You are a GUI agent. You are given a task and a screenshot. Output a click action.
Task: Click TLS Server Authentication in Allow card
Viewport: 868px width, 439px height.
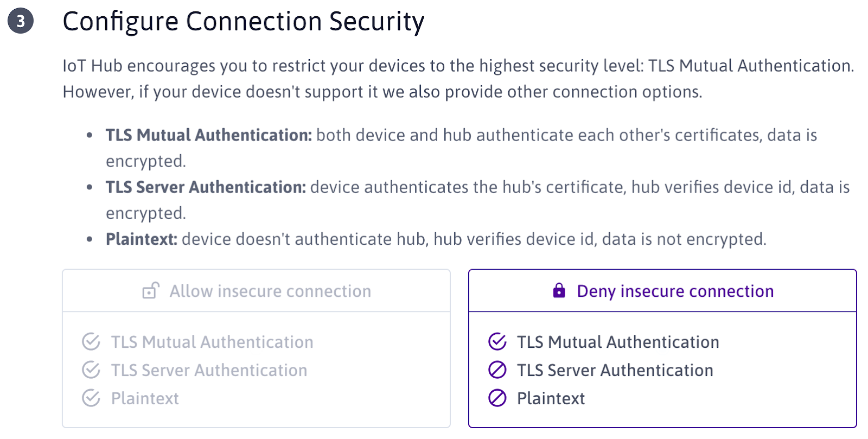tap(209, 370)
